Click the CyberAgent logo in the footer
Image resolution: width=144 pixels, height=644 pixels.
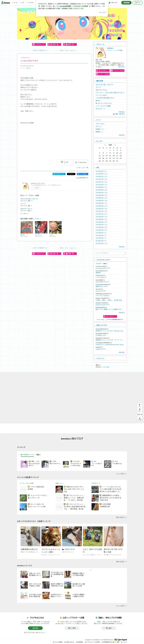coord(121,640)
